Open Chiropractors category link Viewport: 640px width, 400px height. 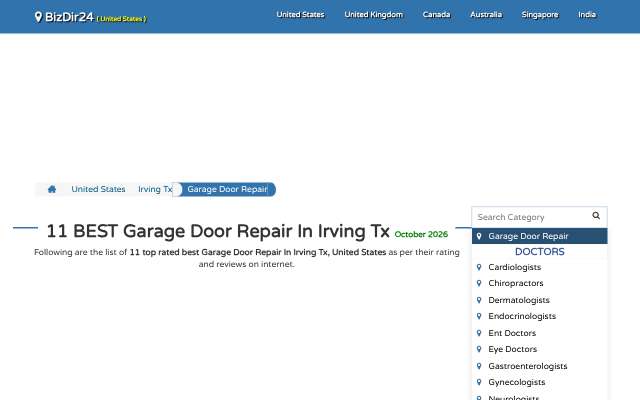[516, 283]
